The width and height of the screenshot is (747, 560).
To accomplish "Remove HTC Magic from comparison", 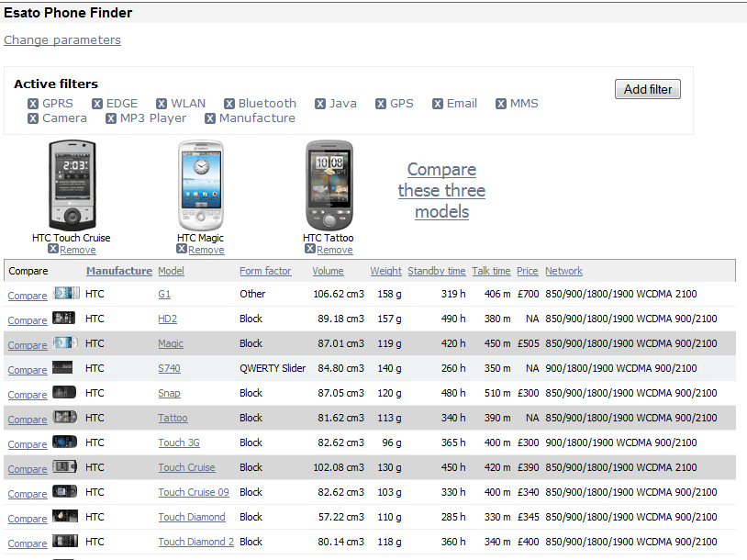I will (206, 250).
